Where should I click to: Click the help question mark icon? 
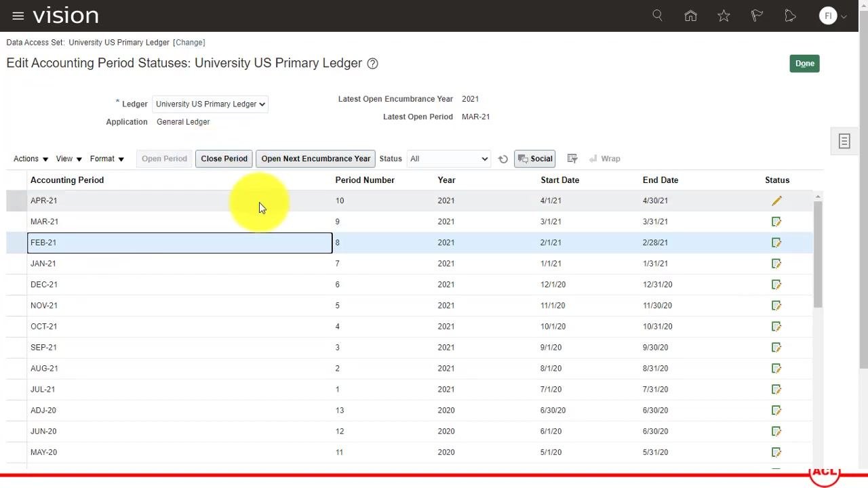[x=372, y=64]
